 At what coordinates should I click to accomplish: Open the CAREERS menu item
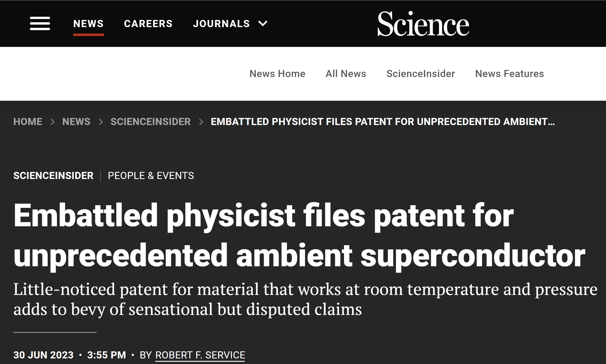148,24
